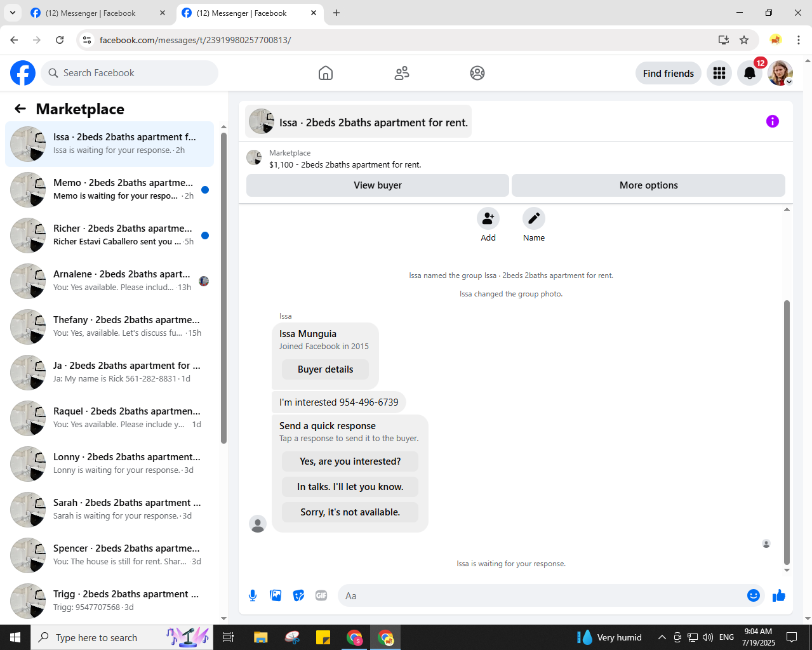Open File Explorer from taskbar
Image resolution: width=812 pixels, height=650 pixels.
click(260, 637)
